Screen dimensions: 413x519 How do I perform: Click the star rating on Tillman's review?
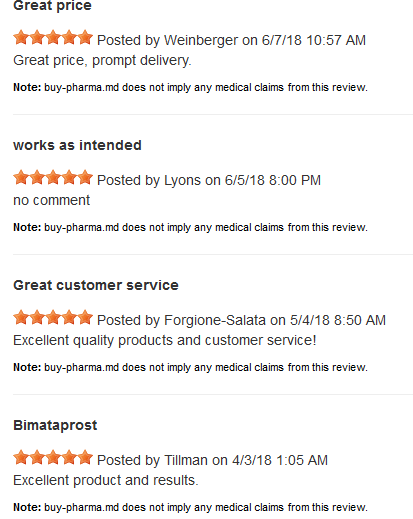point(53,457)
